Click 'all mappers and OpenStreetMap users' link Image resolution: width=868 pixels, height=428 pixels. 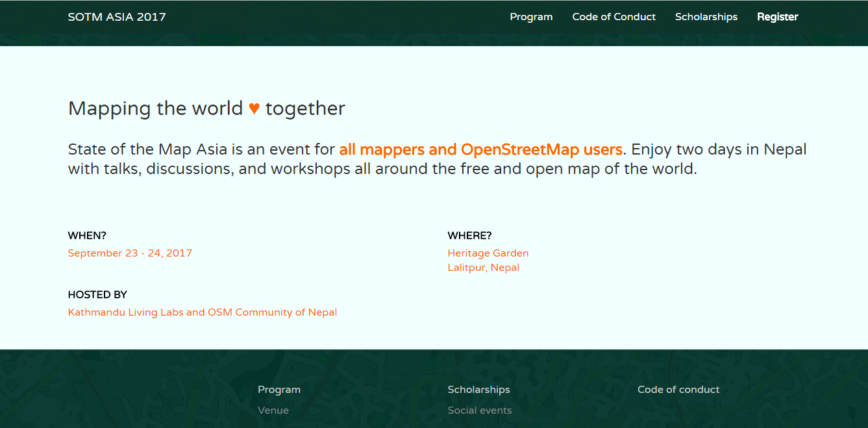481,149
